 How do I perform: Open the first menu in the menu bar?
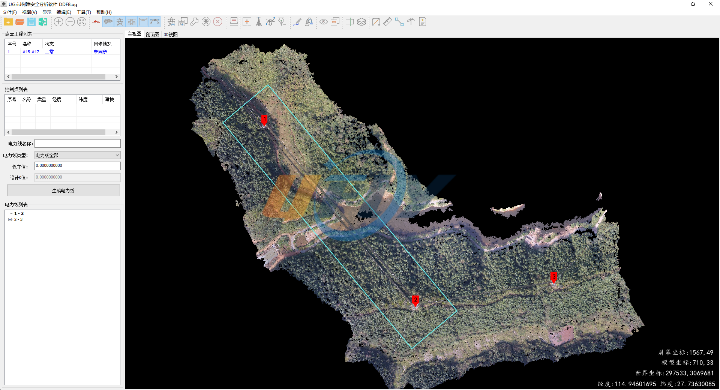pos(9,12)
